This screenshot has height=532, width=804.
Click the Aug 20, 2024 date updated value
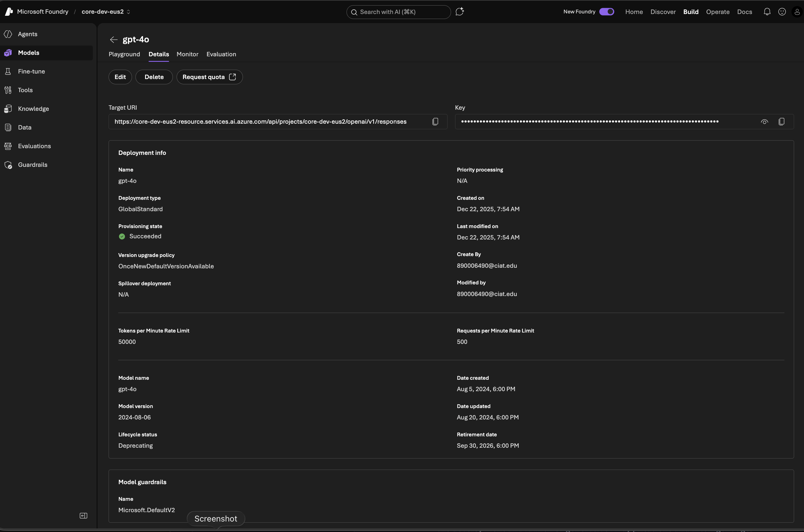[x=488, y=418]
